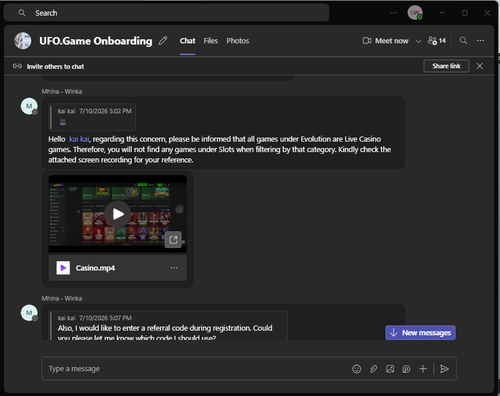
Task: Click the Invite others to chat link icon
Action: [x=17, y=66]
